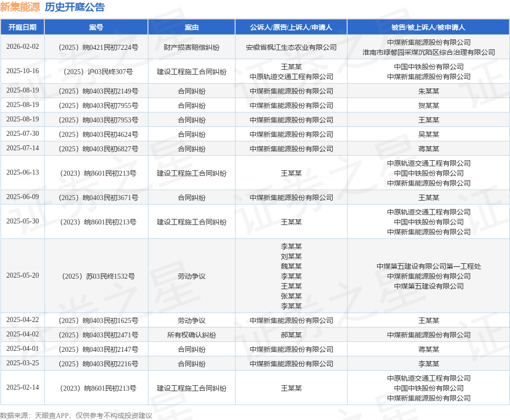Click case number 皖0403民初7953号
The height and width of the screenshot is (420, 510).
(x=98, y=120)
